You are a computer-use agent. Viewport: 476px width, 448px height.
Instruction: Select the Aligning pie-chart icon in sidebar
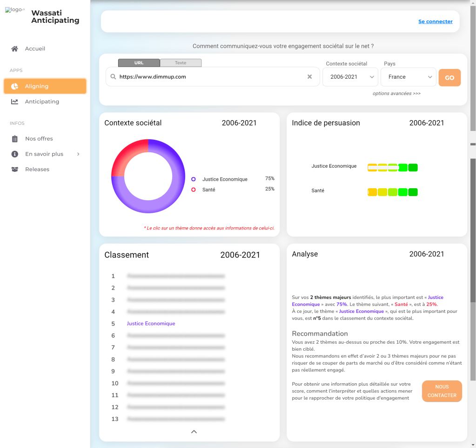14,86
